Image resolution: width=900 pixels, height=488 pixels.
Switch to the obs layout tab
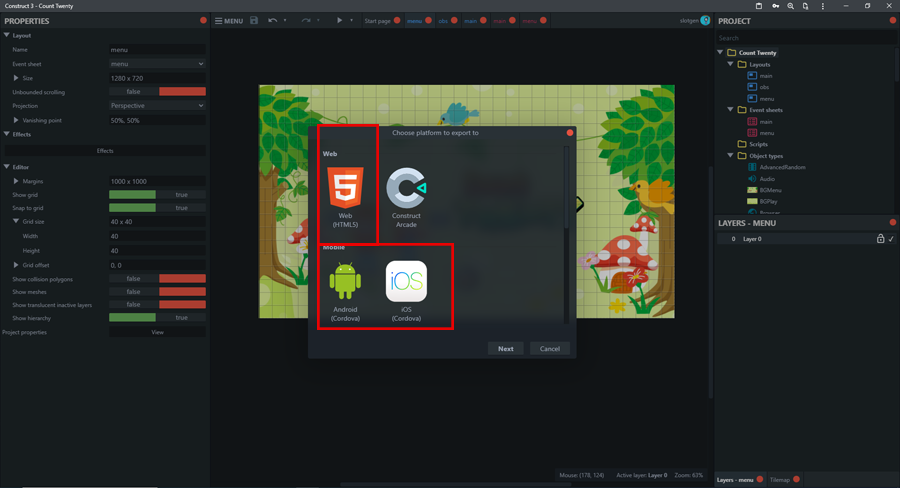click(443, 21)
